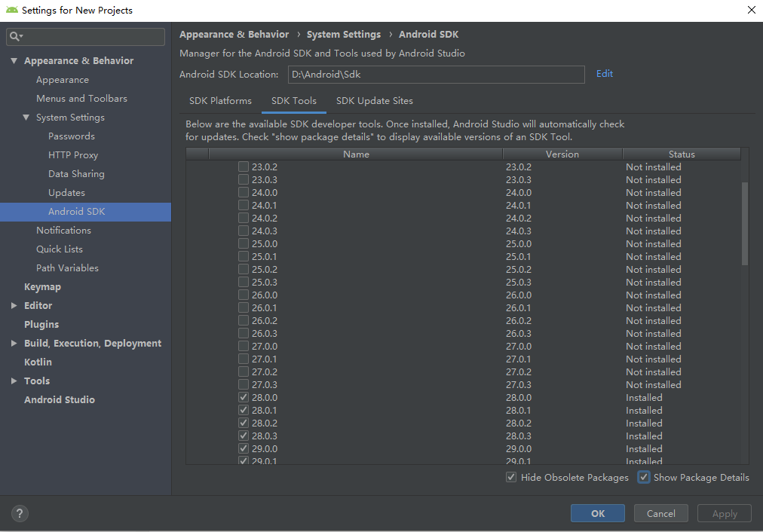Expand Build, Execution, Deployment node
763x532 pixels.
click(14, 344)
